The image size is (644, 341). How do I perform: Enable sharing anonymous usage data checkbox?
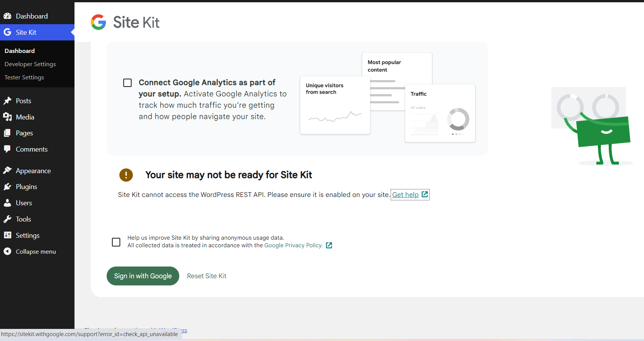point(116,242)
